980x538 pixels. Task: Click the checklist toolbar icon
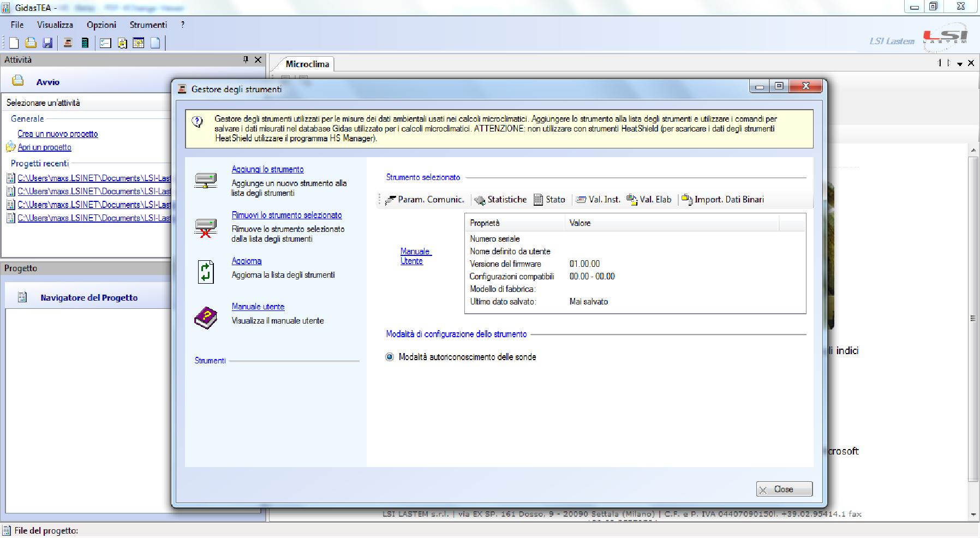105,43
